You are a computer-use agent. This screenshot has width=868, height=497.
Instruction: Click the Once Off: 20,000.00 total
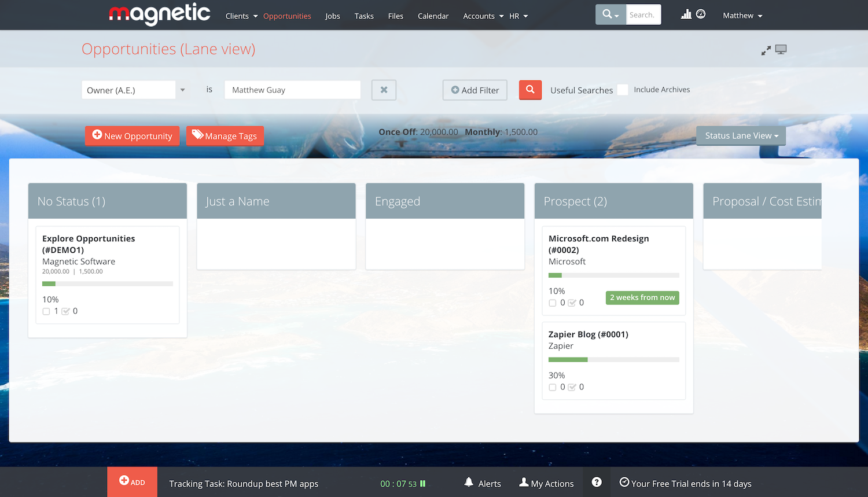pos(418,132)
